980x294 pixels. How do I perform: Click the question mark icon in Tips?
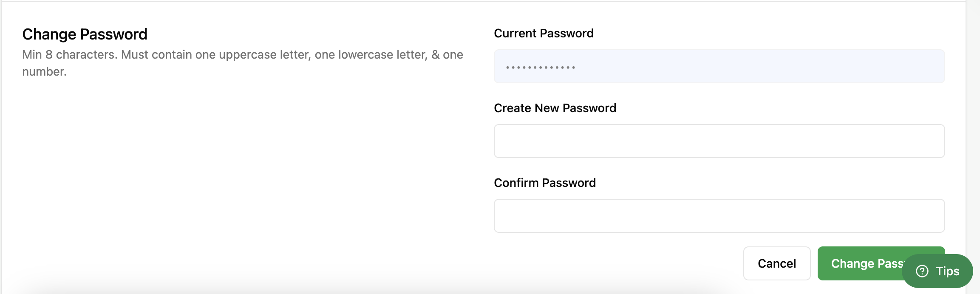(922, 271)
